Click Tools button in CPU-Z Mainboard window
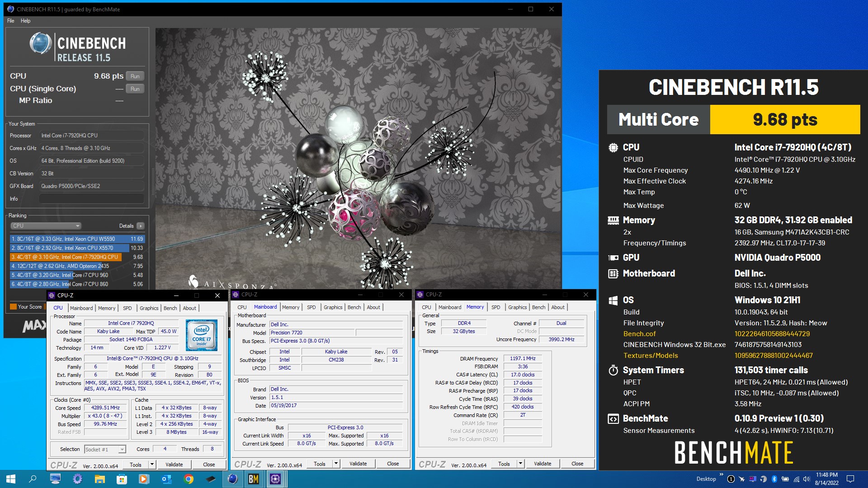Viewport: 868px width, 488px height. coord(320,464)
